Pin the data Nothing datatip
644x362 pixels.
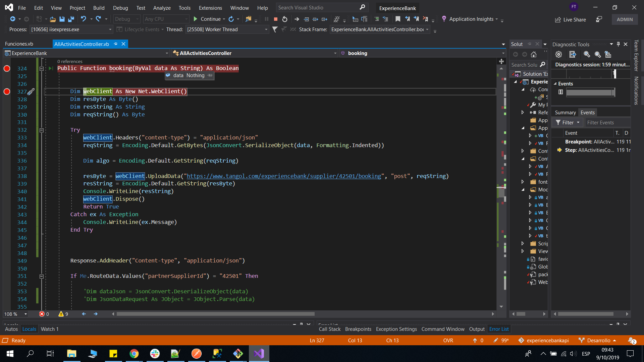pyautogui.click(x=210, y=75)
